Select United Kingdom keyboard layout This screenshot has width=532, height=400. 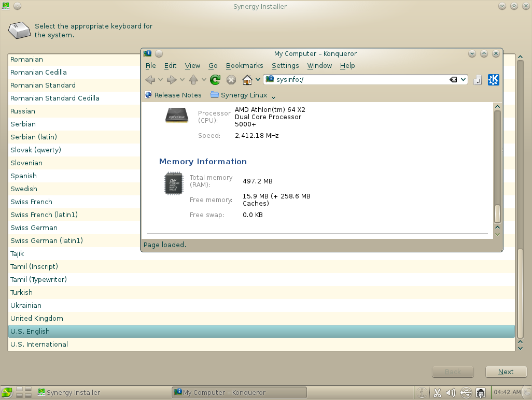click(37, 318)
